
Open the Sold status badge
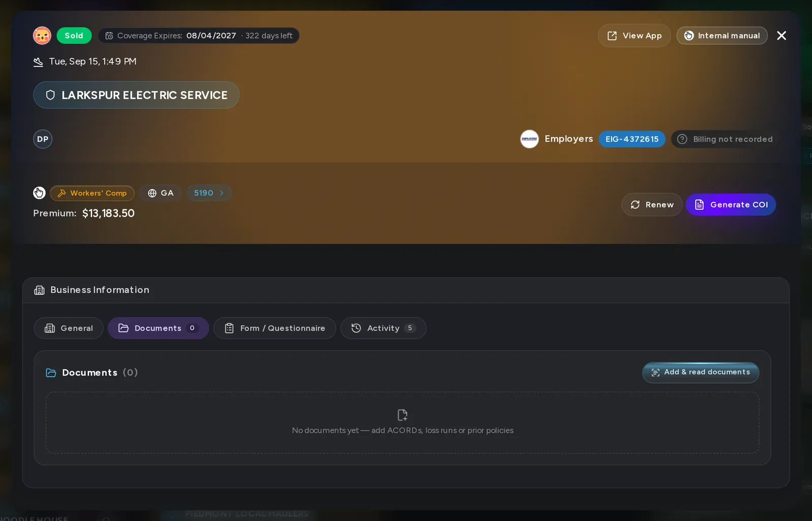pos(74,36)
